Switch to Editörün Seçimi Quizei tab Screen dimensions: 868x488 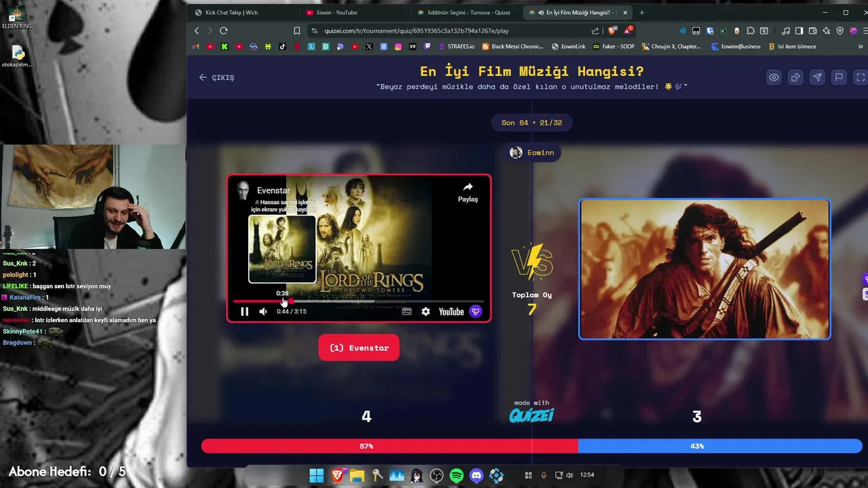[469, 12]
